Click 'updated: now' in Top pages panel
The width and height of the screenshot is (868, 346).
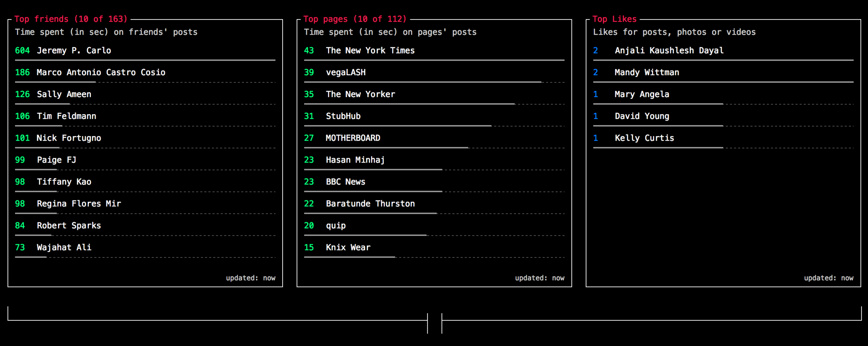[x=540, y=278]
